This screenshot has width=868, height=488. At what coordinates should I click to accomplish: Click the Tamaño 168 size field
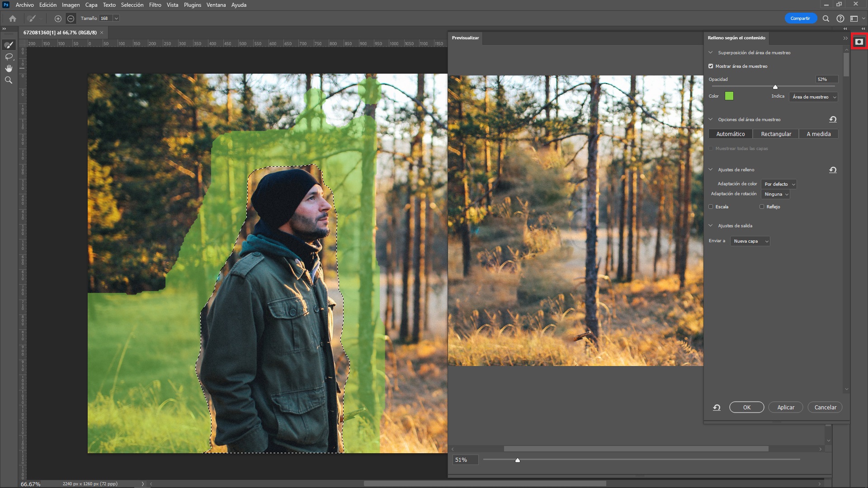105,19
